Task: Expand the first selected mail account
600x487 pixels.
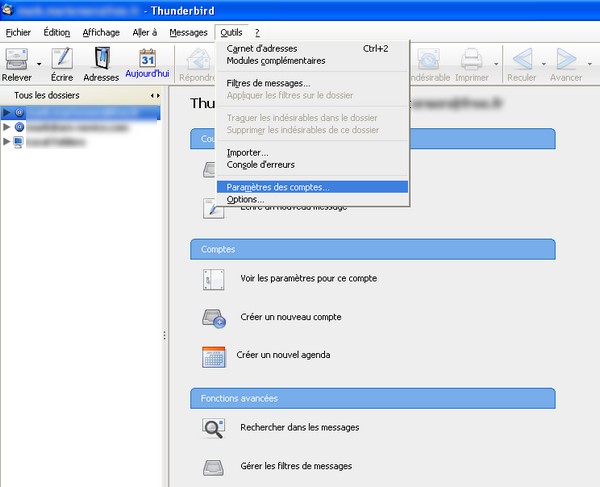Action: [6, 112]
